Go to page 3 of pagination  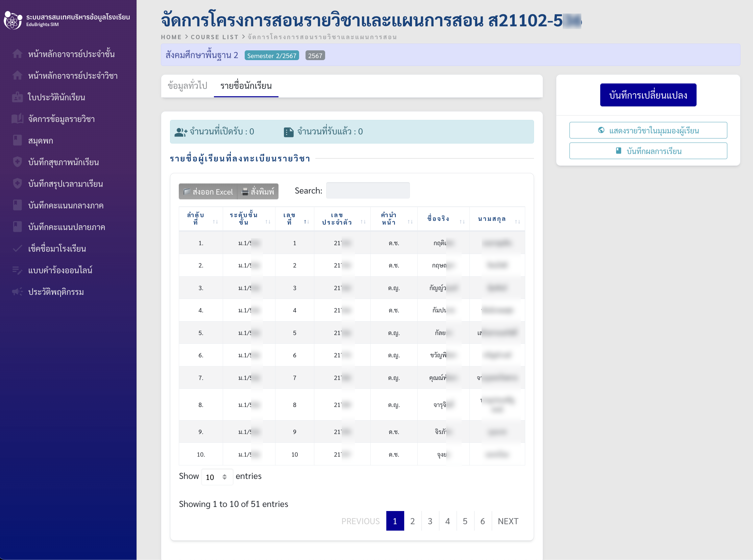pyautogui.click(x=430, y=521)
